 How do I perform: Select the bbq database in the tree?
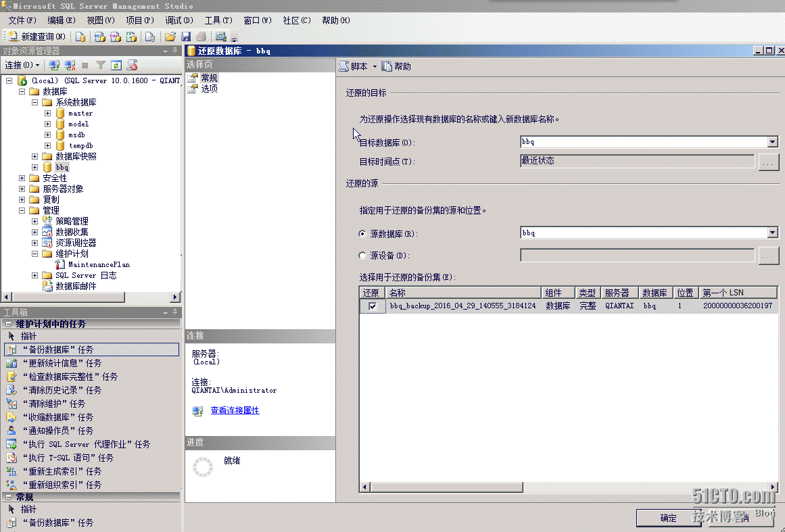62,167
